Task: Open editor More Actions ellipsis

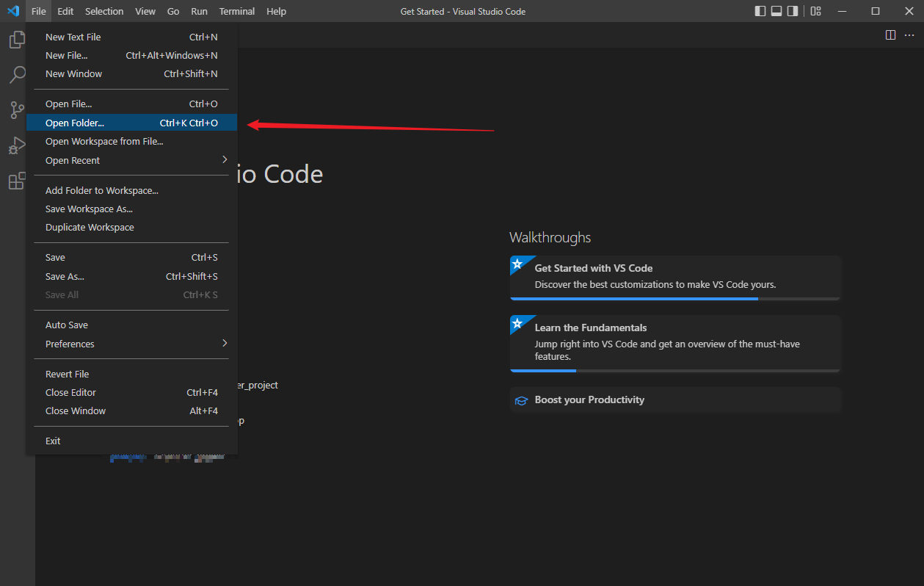Action: (x=909, y=35)
